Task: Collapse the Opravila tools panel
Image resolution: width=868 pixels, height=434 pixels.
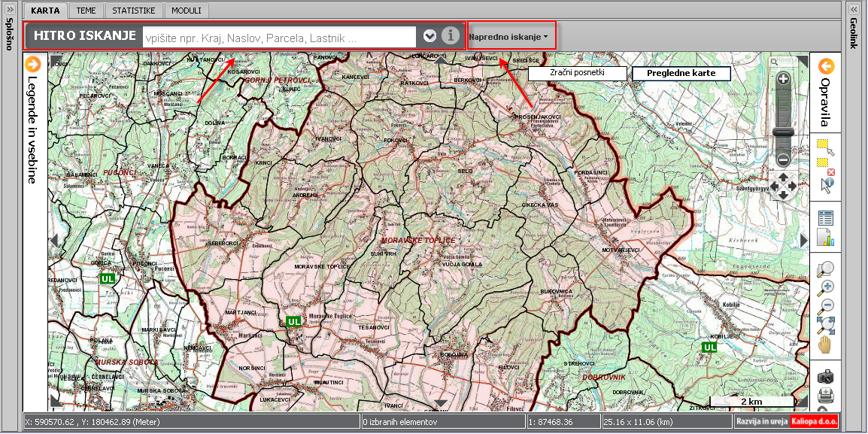Action: (x=827, y=66)
